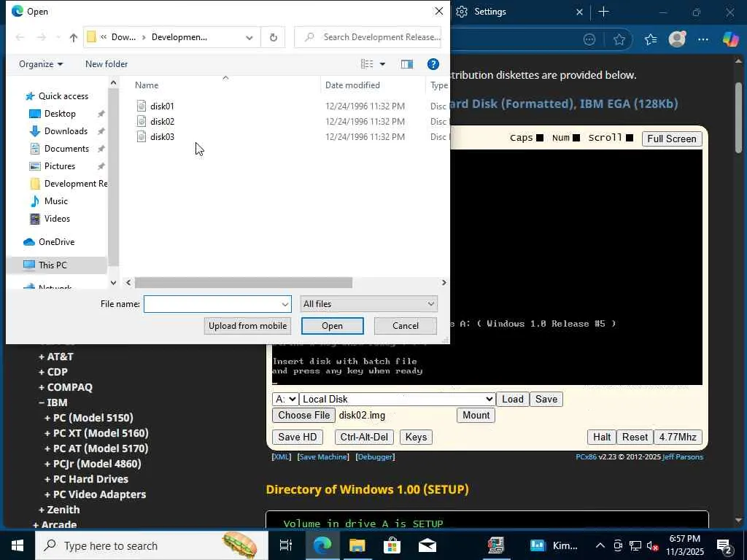This screenshot has width=747, height=560.
Task: Open the Desktop folder in sidebar
Action: [60, 114]
